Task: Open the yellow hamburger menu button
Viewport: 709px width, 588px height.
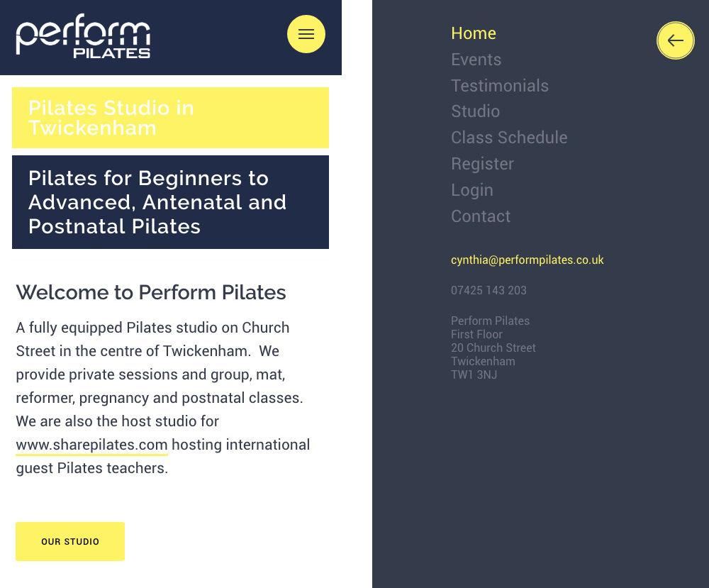Action: point(306,34)
